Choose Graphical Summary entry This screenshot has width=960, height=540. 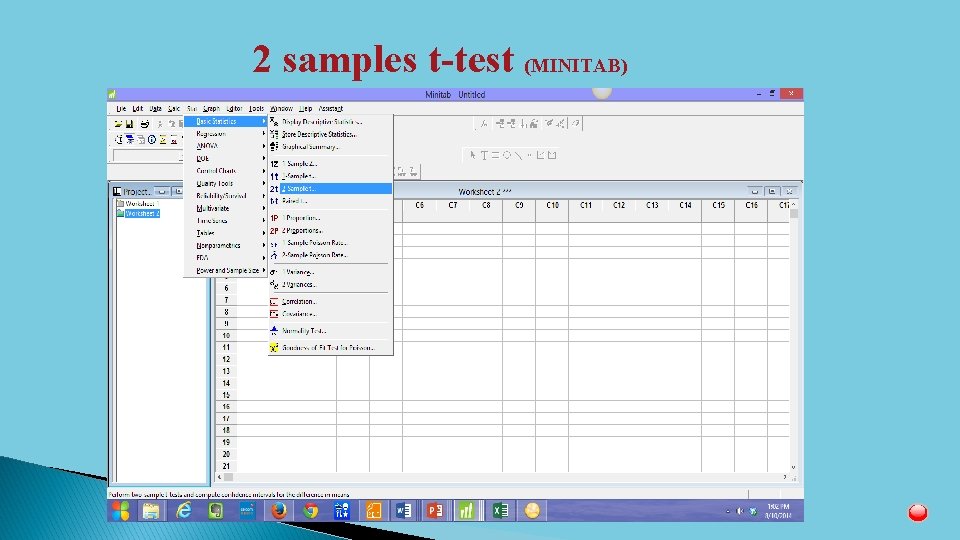pos(331,147)
